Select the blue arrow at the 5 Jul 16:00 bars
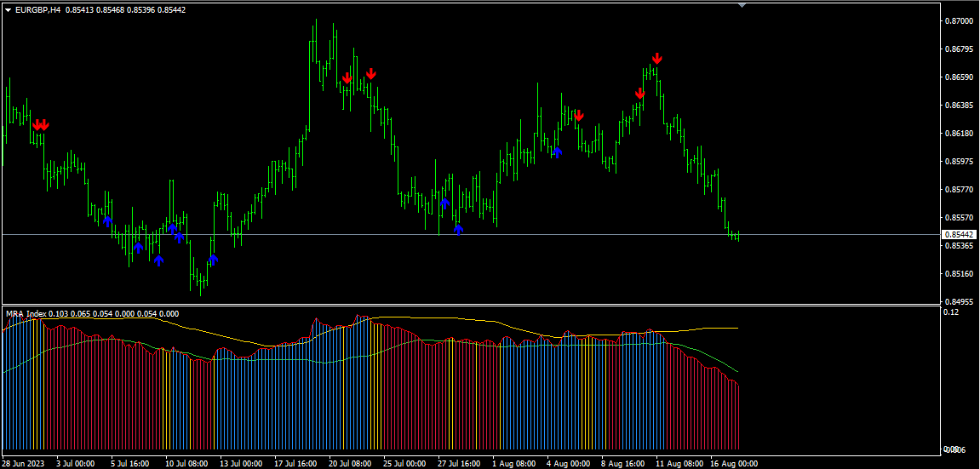Viewport: 980px width, 469px height. (107, 220)
